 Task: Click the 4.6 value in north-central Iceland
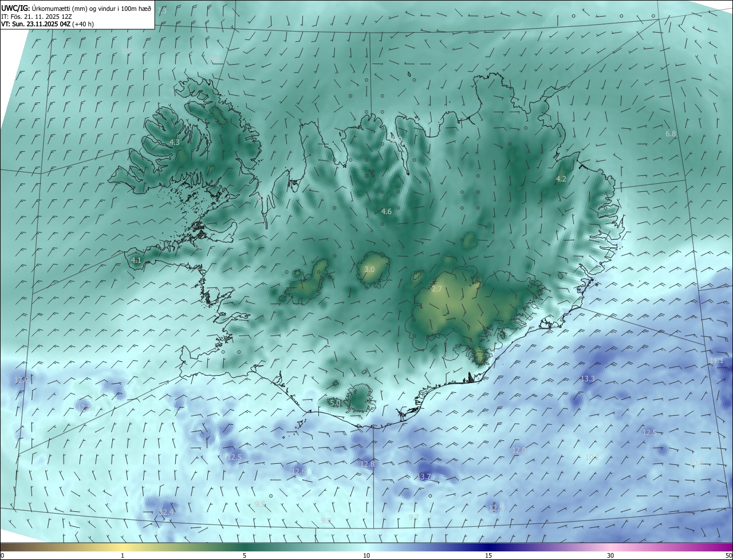(x=387, y=212)
